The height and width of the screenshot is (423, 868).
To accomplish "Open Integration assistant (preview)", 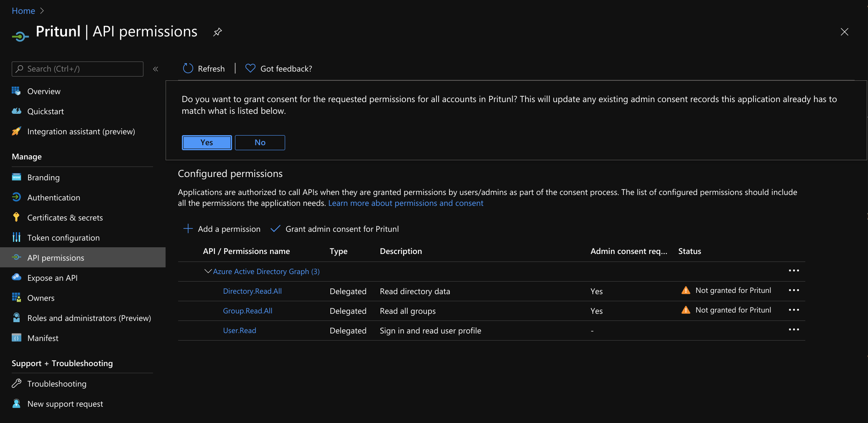I will [81, 131].
